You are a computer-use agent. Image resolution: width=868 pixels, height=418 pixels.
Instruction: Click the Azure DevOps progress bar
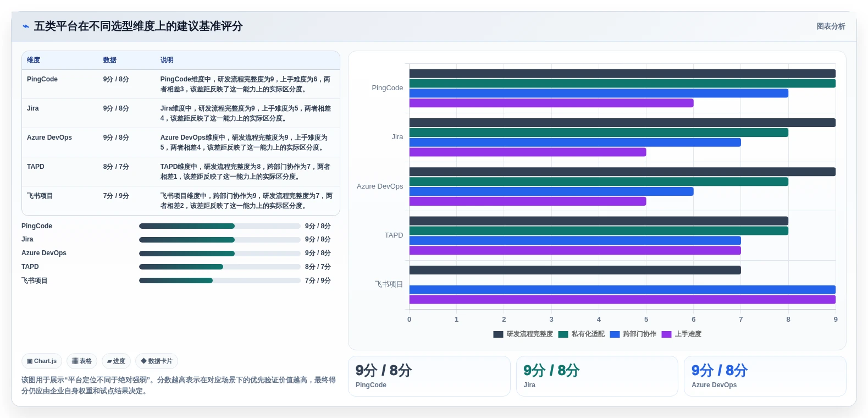(219, 254)
